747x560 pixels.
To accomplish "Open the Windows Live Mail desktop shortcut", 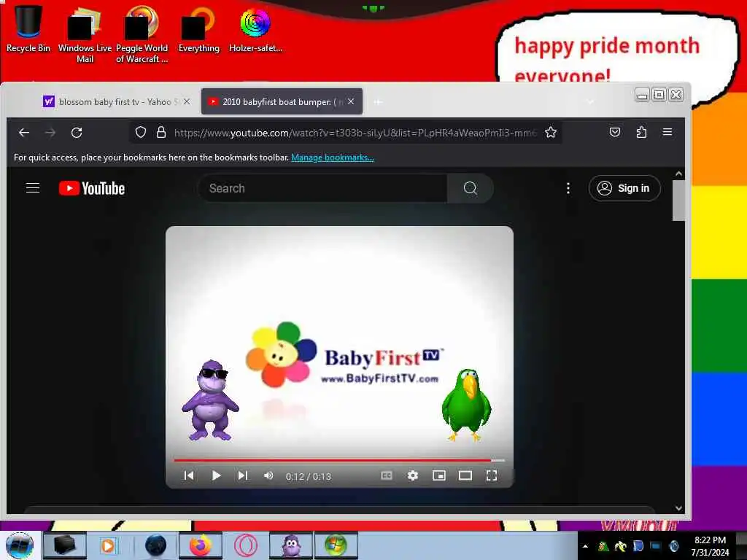I will [x=85, y=34].
